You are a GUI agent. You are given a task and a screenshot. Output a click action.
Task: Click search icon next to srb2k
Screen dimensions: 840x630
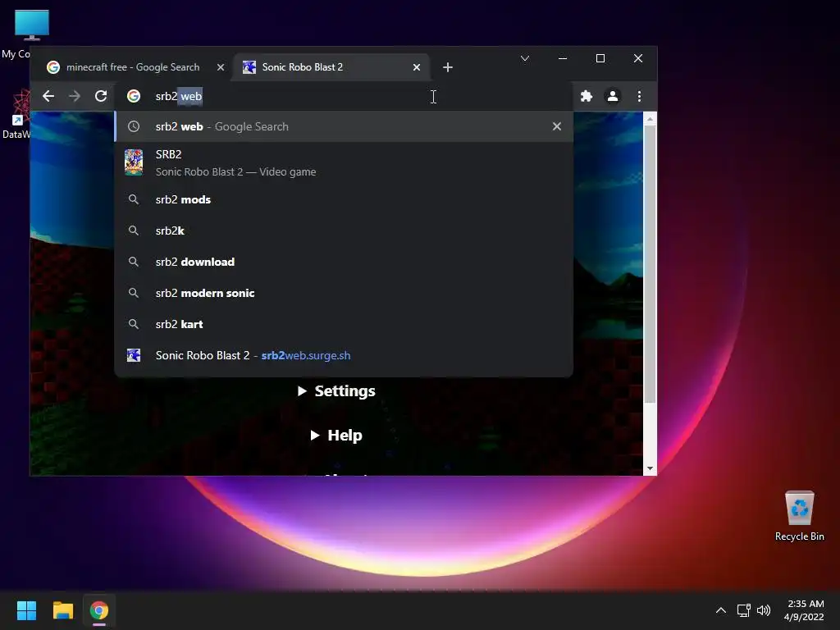pos(134,231)
